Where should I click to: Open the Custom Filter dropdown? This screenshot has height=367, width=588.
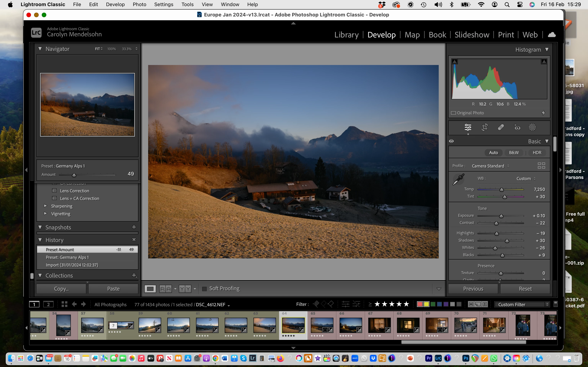(x=522, y=304)
